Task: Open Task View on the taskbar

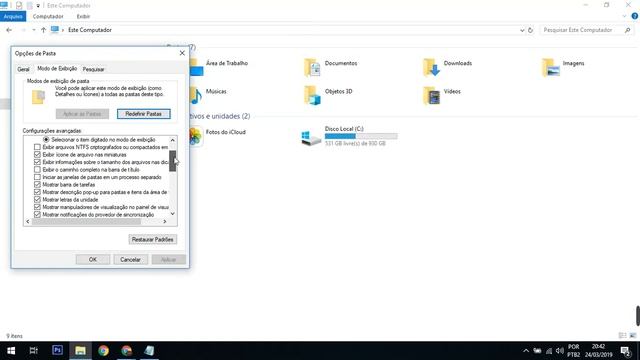Action: coord(34,351)
